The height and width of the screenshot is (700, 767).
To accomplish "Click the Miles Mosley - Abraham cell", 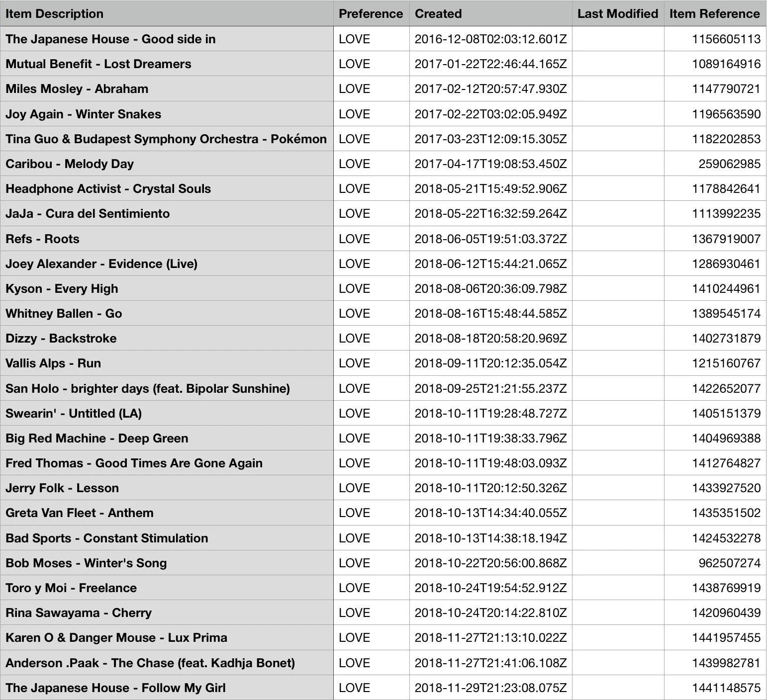I will (167, 88).
